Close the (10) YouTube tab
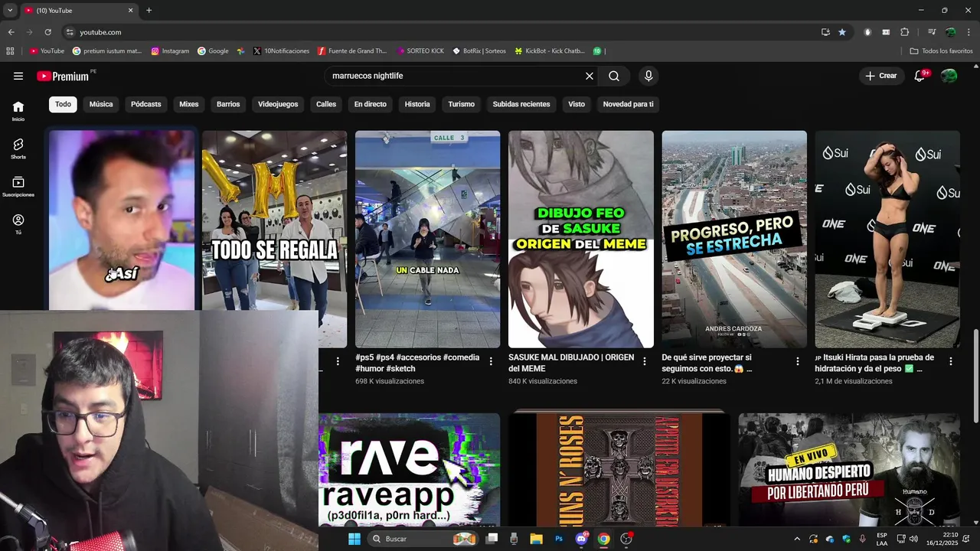 coord(130,10)
